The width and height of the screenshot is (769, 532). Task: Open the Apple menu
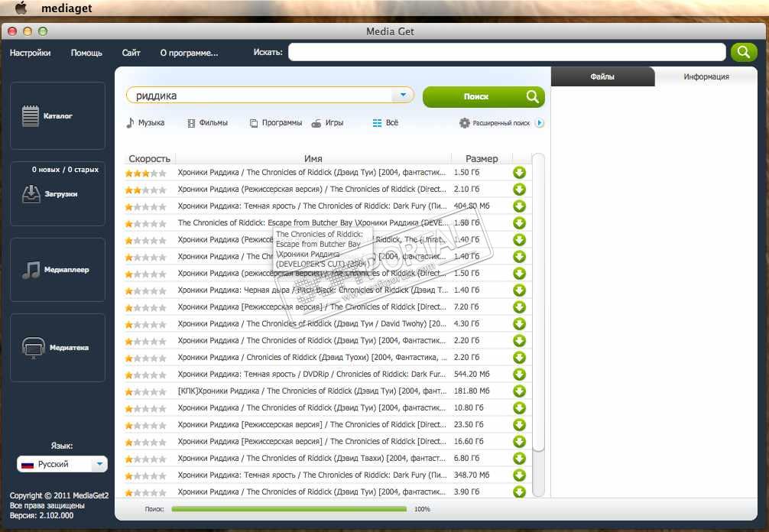(x=21, y=8)
